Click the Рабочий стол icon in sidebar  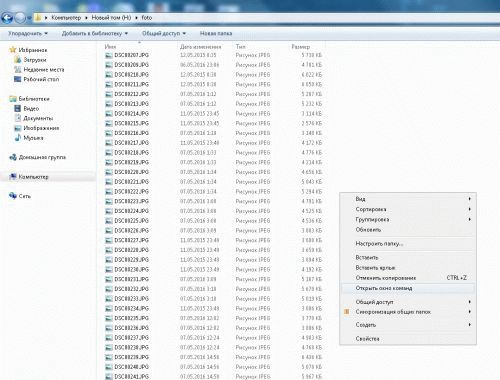click(18, 79)
